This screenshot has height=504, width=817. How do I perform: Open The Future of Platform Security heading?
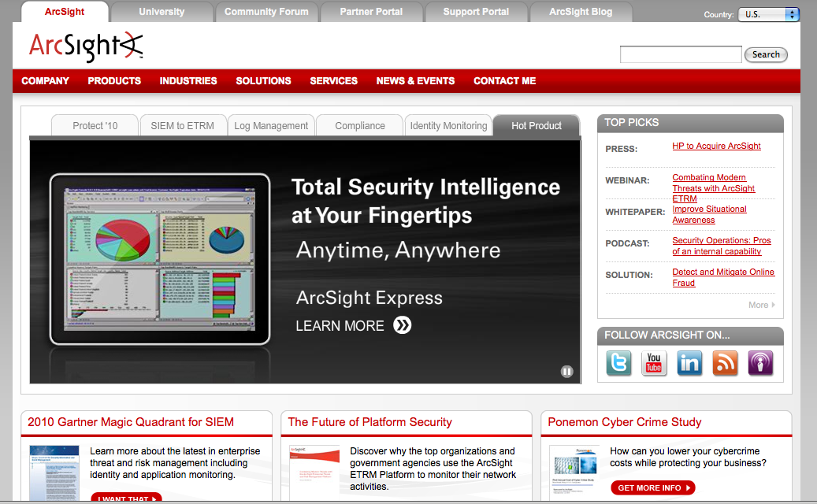[x=370, y=422]
